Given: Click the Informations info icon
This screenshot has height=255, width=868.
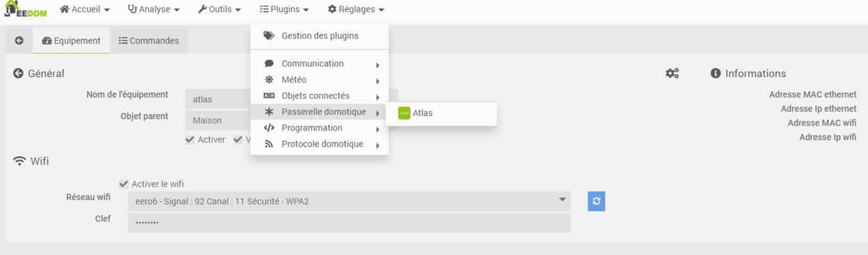Looking at the screenshot, I should (716, 73).
